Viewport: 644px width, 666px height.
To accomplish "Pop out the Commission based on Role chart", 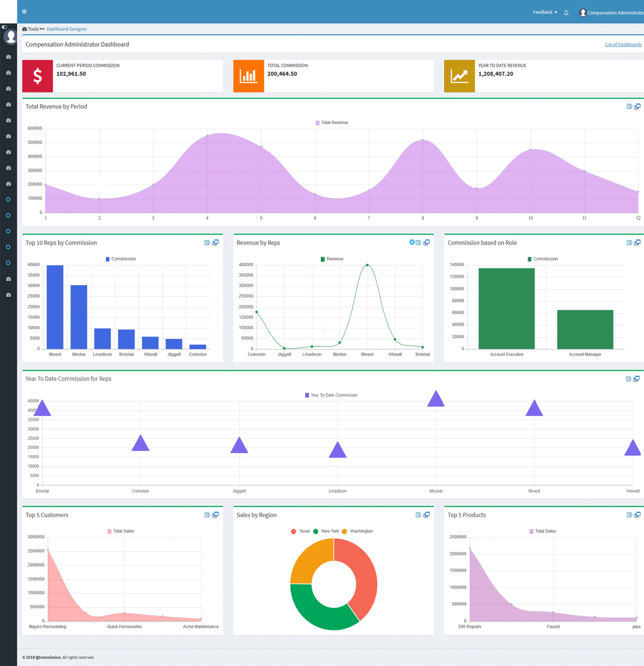I will click(x=637, y=242).
